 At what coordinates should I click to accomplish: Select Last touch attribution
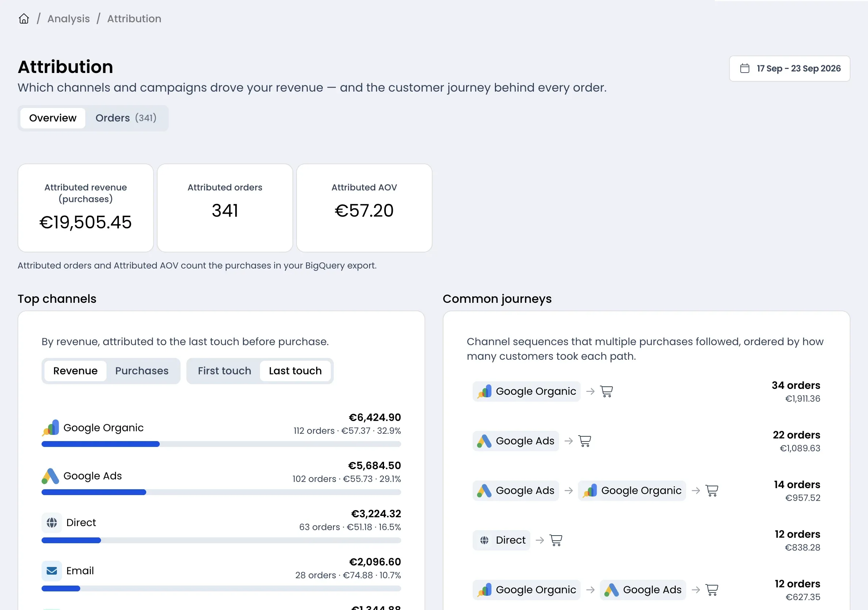[x=295, y=371]
